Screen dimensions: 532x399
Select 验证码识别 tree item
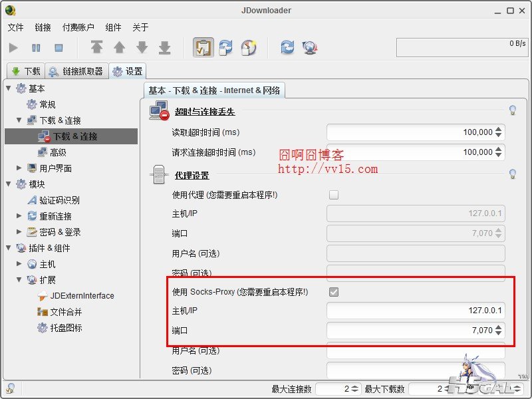54,200
